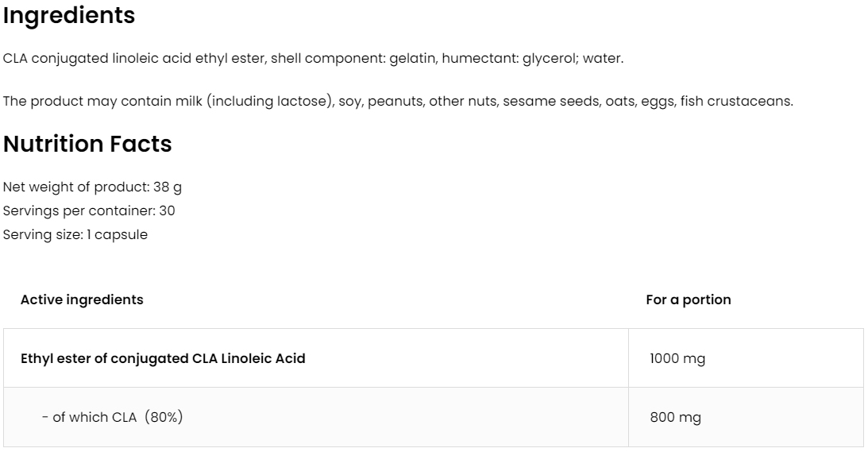The image size is (868, 452).
Task: Click the Nutrition Facts heading
Action: click(87, 145)
